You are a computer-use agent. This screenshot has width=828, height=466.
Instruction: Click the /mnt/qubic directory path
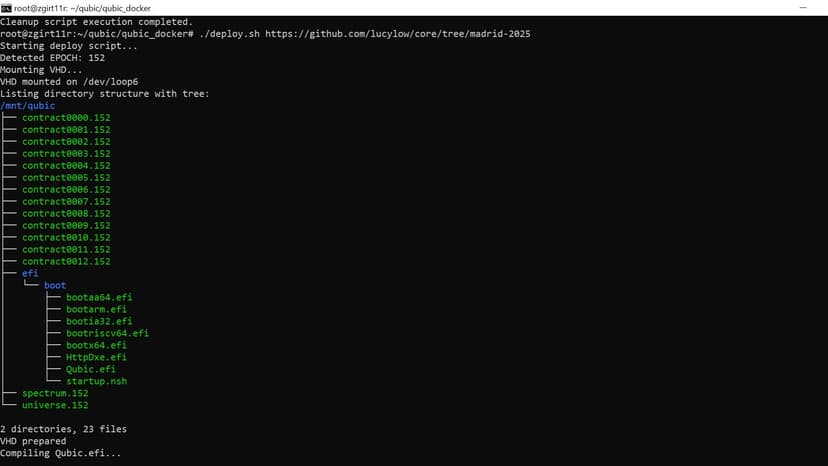[x=27, y=106]
